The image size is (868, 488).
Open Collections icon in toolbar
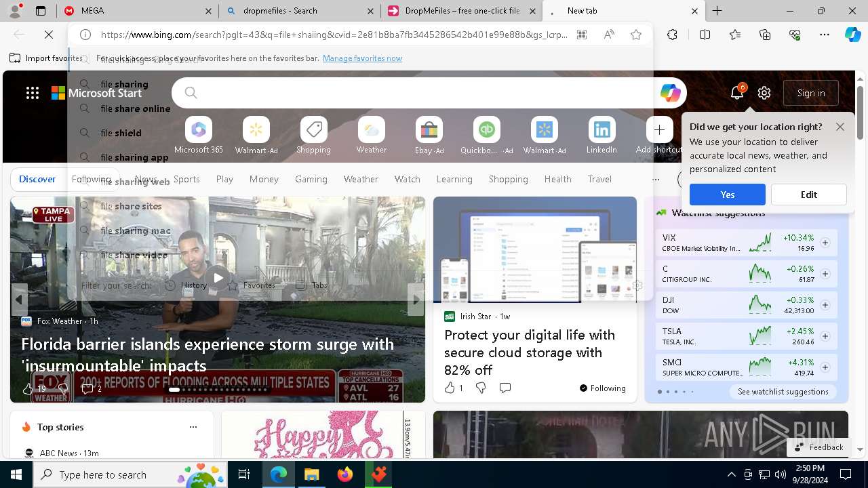(x=765, y=35)
